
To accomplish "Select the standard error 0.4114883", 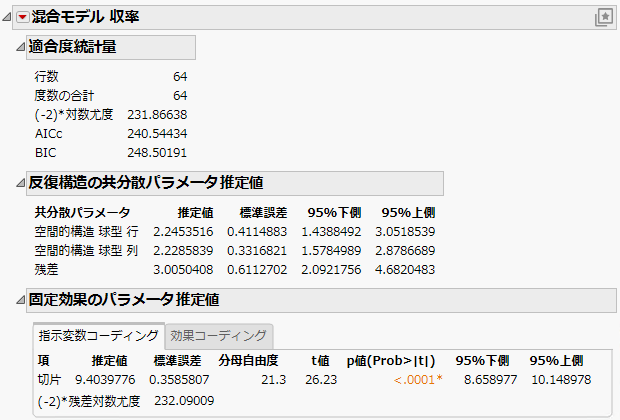I will pyautogui.click(x=257, y=231).
